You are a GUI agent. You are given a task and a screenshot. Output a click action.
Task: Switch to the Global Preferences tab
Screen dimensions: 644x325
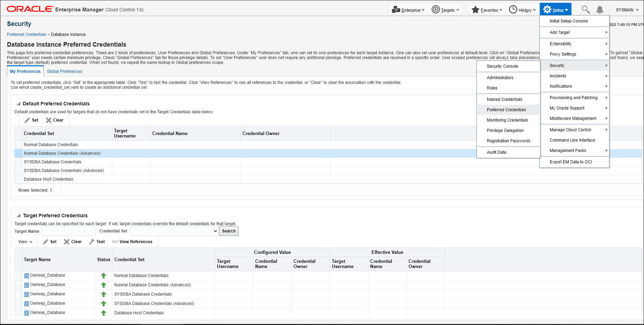click(65, 71)
